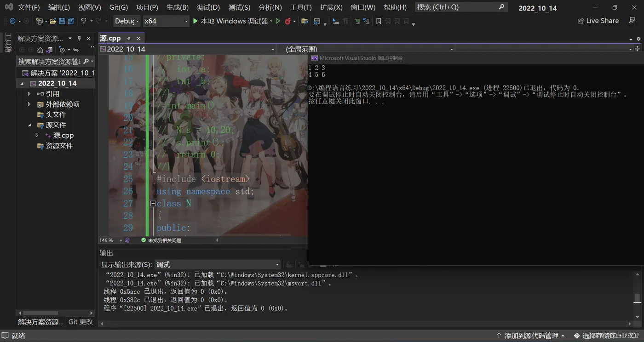Image resolution: width=644 pixels, height=342 pixels.
Task: Start without debugging using the hollow play icon
Action: [x=278, y=21]
